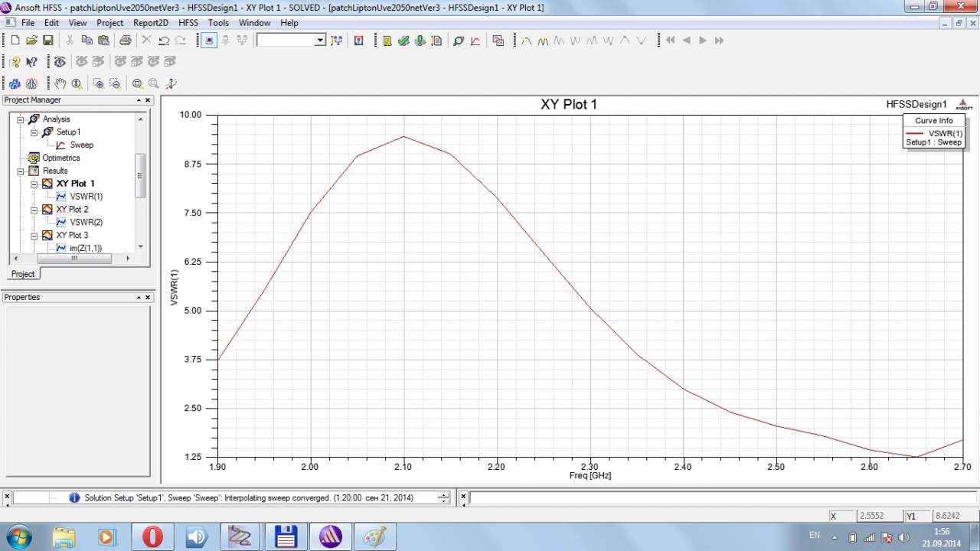
Task: Collapse the XY Plot 2 node
Action: [34, 210]
